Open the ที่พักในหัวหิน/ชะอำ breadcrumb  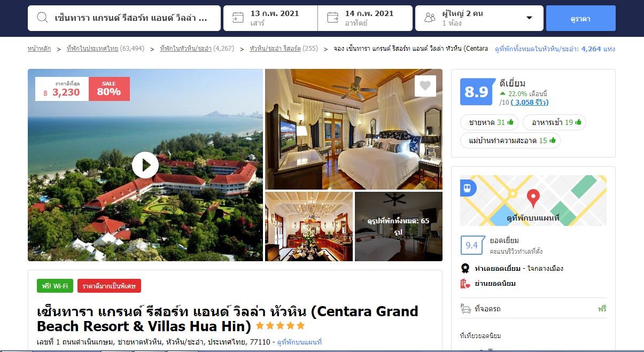185,49
